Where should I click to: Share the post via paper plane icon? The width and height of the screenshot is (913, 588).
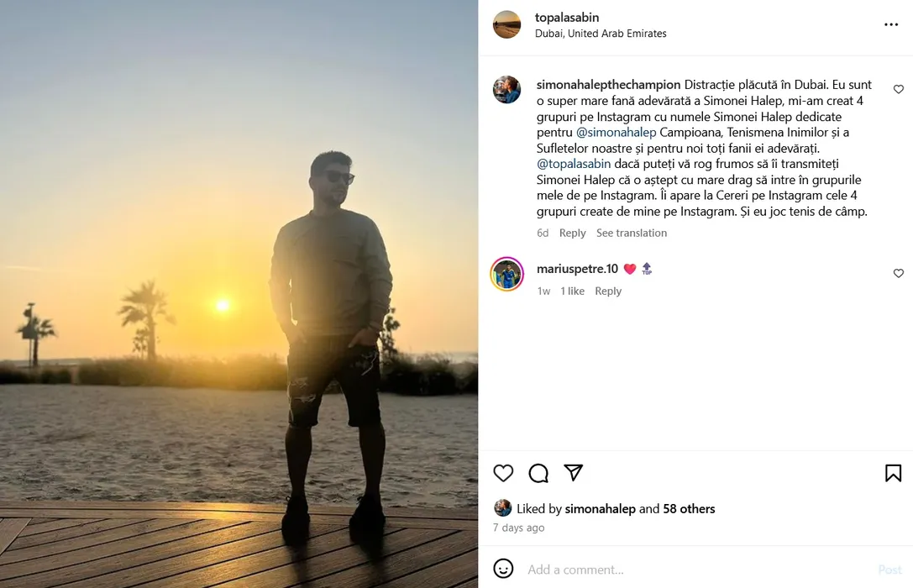pyautogui.click(x=574, y=473)
